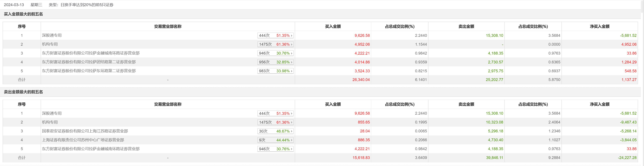Click the arrow beside 9次 44.44%
This screenshot has width=644, height=166.
292,140
